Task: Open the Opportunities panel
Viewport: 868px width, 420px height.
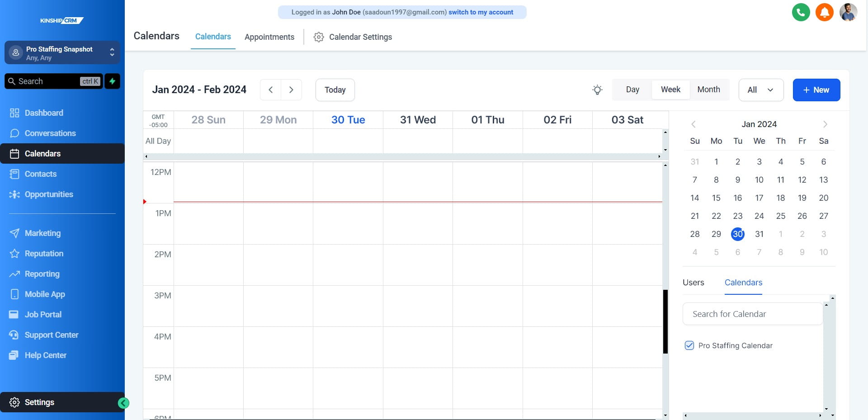Action: (49, 194)
